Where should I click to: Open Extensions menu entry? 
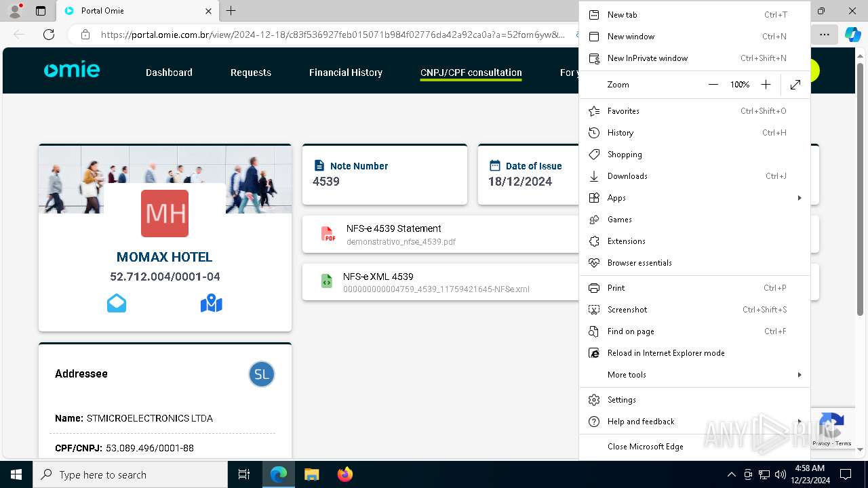tap(694, 241)
